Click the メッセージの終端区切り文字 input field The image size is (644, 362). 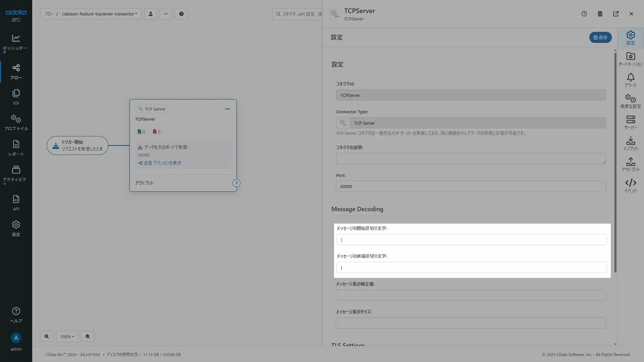tap(471, 267)
